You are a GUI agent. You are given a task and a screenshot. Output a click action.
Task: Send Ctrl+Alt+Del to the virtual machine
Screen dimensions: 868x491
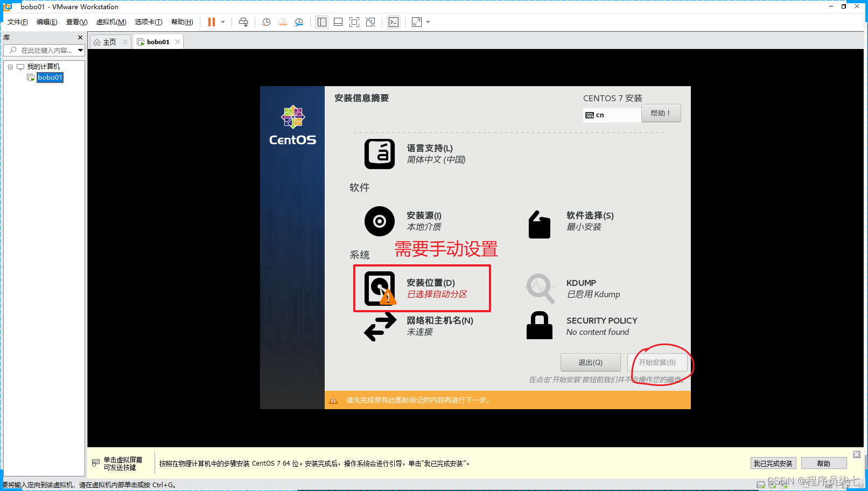click(x=243, y=22)
